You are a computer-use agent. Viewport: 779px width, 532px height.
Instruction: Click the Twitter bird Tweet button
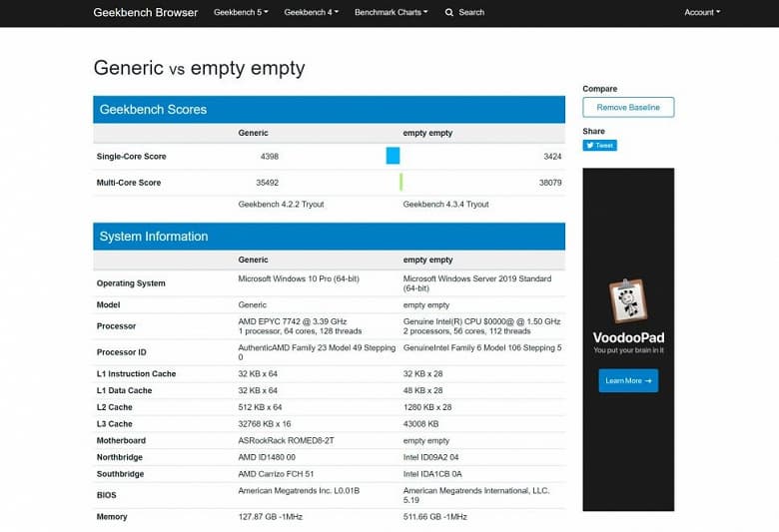pos(600,145)
